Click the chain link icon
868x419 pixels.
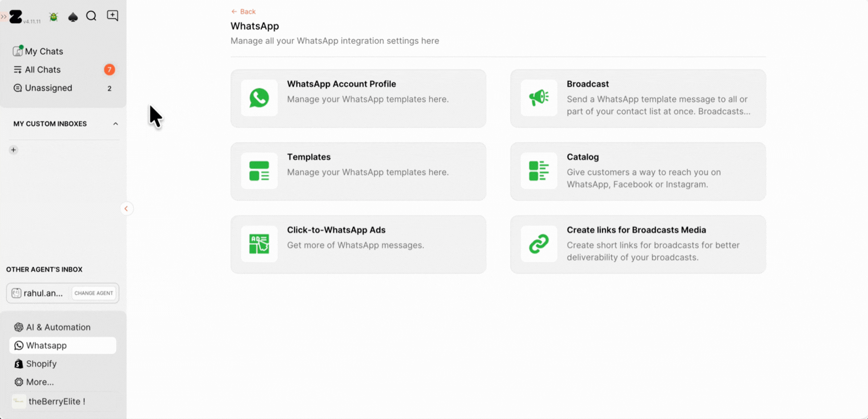tap(539, 244)
